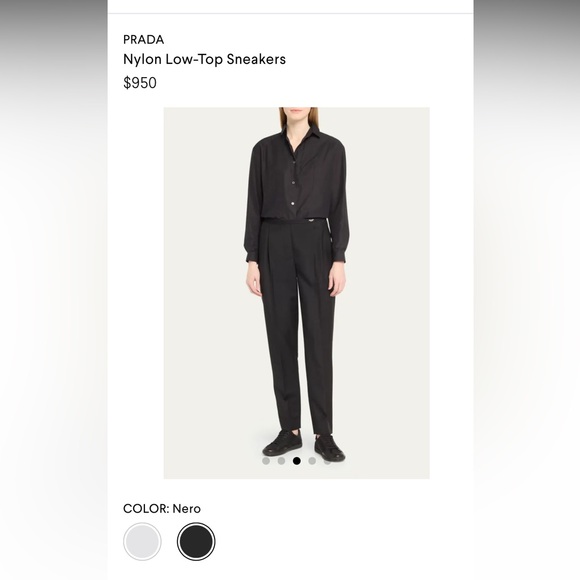Open the model product photo
580x580 pixels.
coord(297,293)
